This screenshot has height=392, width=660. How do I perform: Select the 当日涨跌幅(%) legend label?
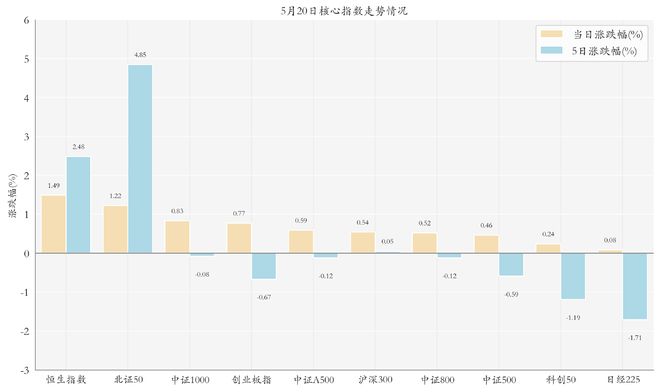tap(608, 35)
